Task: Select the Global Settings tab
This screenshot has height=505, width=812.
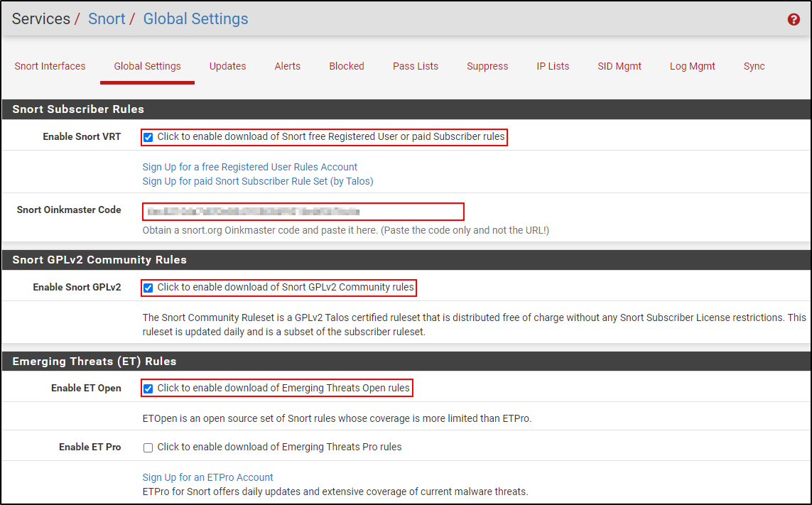Action: (147, 66)
